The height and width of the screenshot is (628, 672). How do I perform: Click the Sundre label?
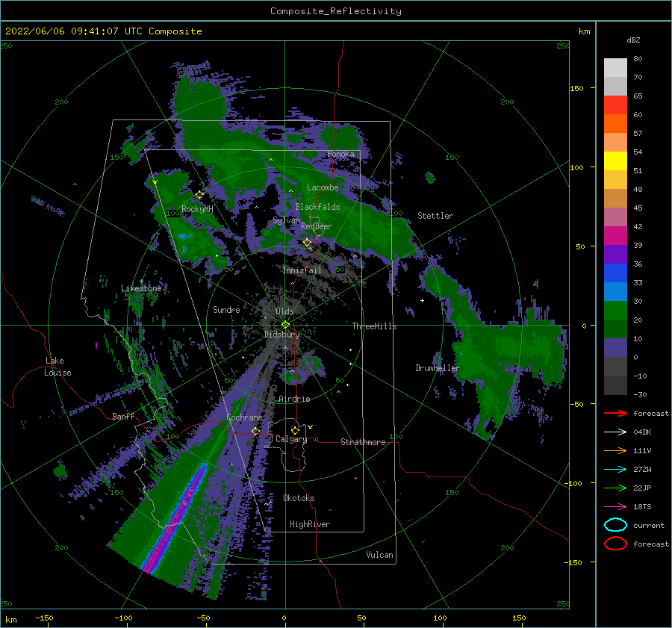[x=226, y=309]
